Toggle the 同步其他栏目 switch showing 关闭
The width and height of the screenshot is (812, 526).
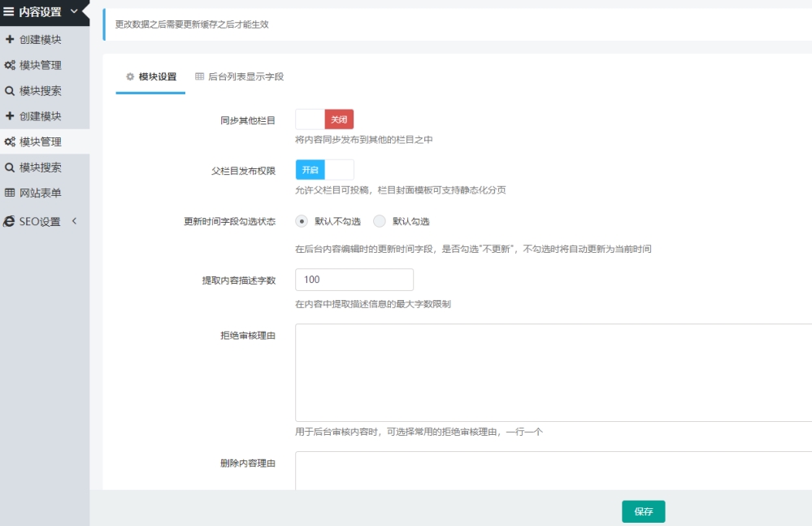point(324,120)
